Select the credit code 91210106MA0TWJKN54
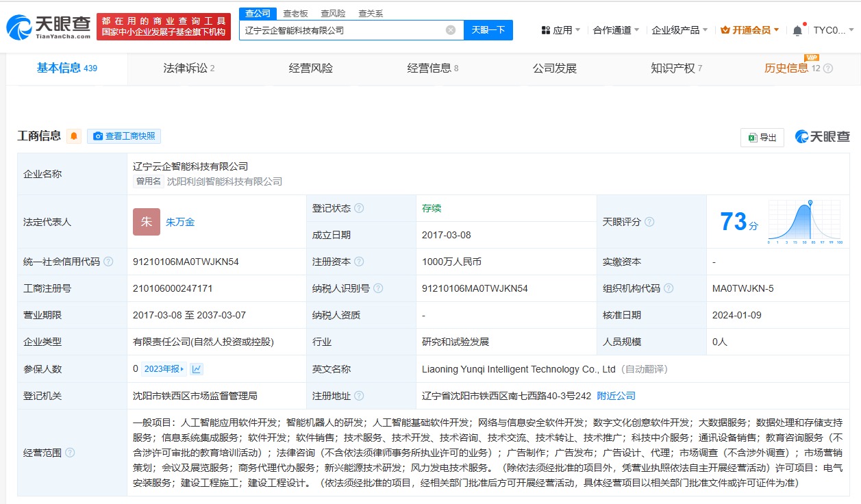The width and height of the screenshot is (861, 504). point(186,262)
